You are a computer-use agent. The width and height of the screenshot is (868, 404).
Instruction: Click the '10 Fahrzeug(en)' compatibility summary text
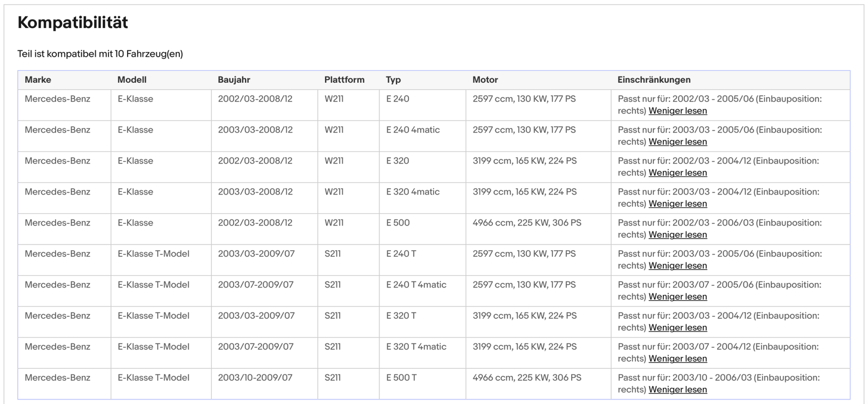tap(149, 54)
